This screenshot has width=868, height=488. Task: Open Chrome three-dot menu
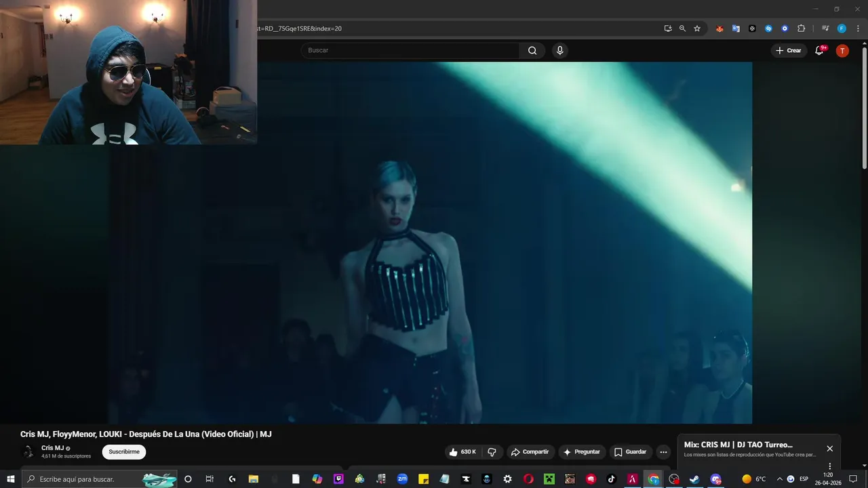(x=858, y=28)
